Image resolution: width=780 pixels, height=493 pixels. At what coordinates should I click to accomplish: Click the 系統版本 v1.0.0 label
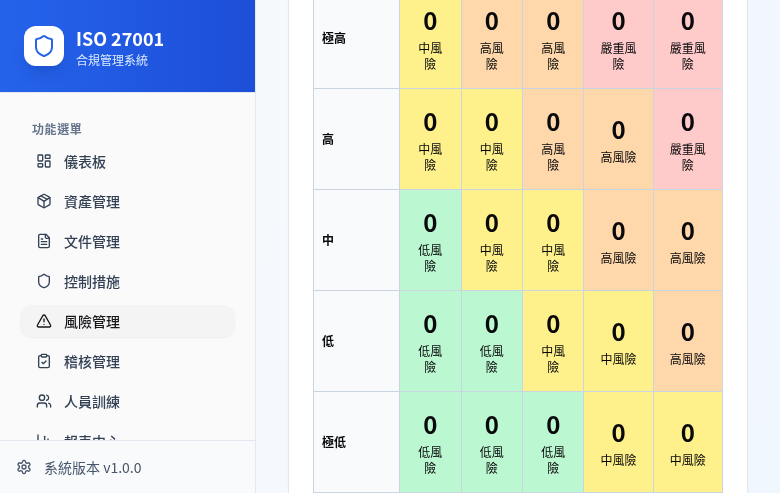coord(93,468)
